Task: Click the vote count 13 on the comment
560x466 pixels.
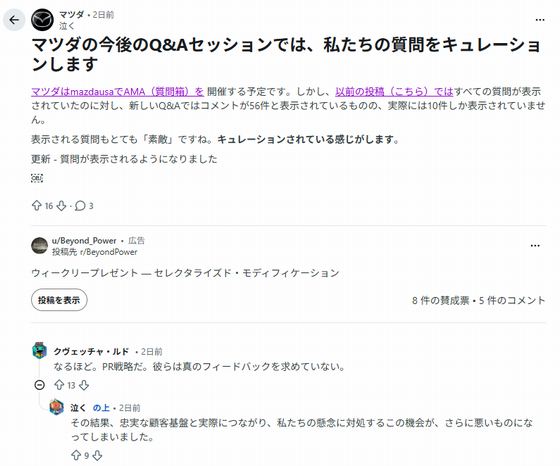Action: pos(71,385)
